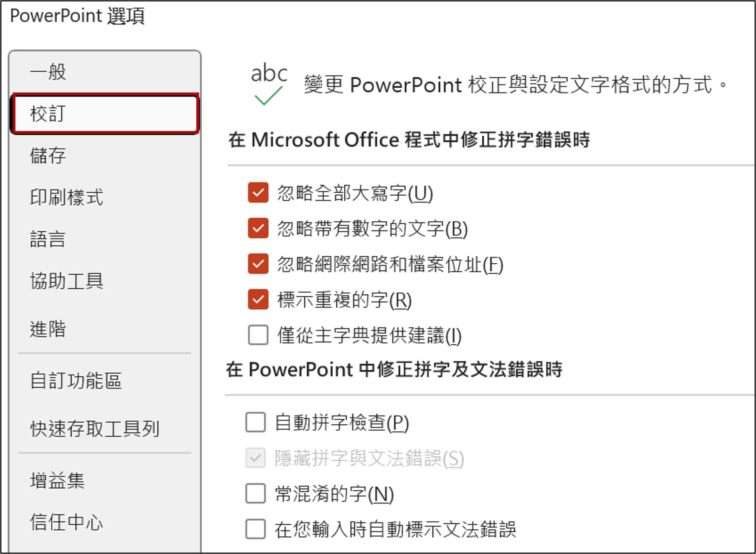Click the abc proofing checkmark icon
This screenshot has height=554, width=756.
tap(269, 84)
